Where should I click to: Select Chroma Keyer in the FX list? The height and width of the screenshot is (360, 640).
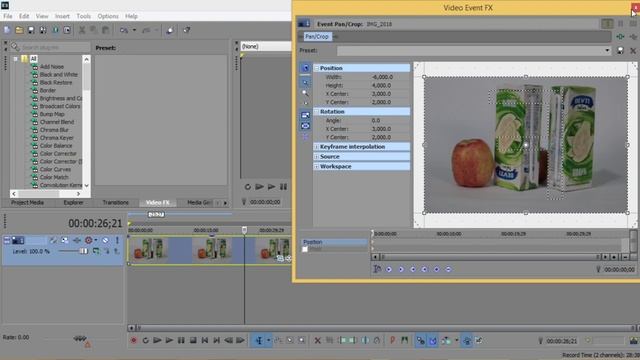click(x=57, y=138)
